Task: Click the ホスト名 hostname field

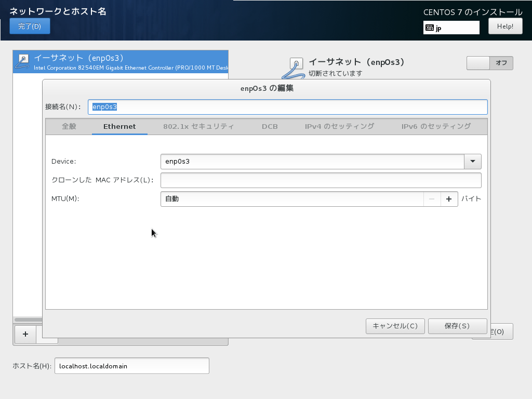Action: coord(131,366)
